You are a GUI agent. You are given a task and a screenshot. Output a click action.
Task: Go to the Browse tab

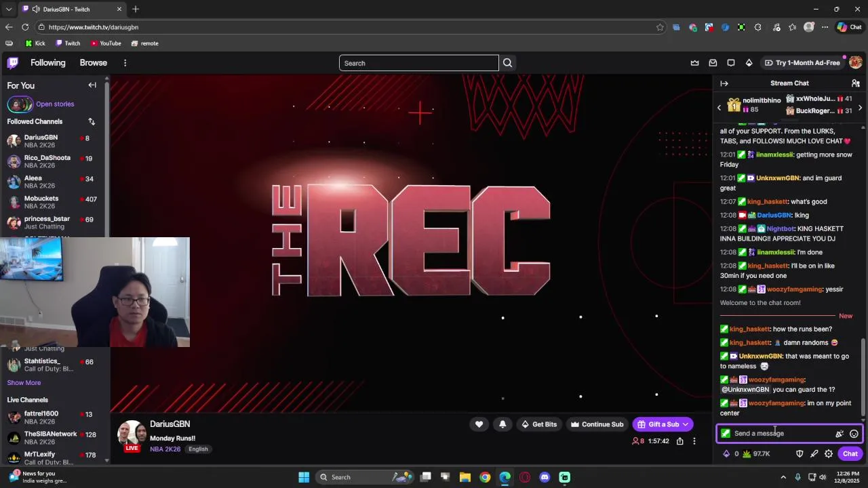94,63
